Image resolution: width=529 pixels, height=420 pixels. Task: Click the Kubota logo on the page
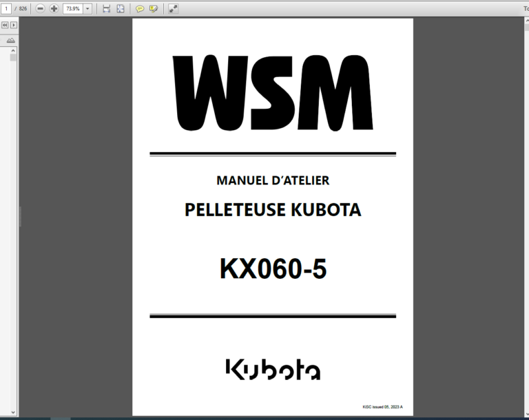pyautogui.click(x=273, y=370)
